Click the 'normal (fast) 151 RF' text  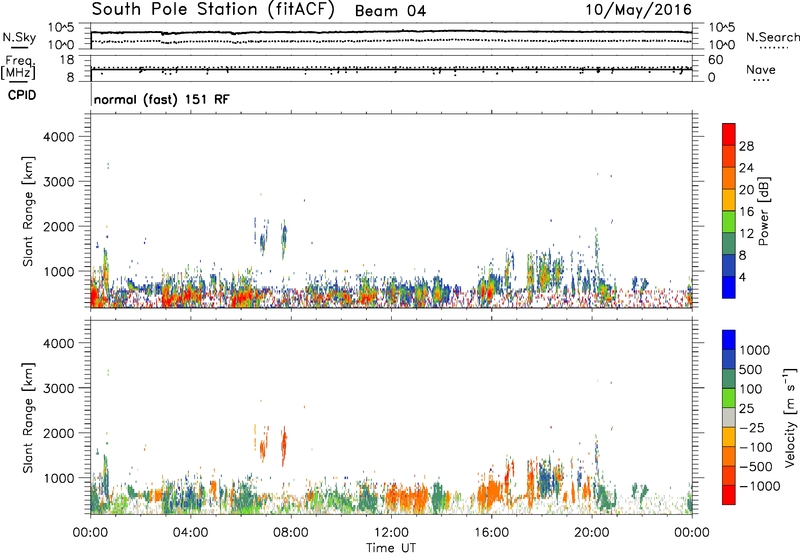click(x=162, y=99)
